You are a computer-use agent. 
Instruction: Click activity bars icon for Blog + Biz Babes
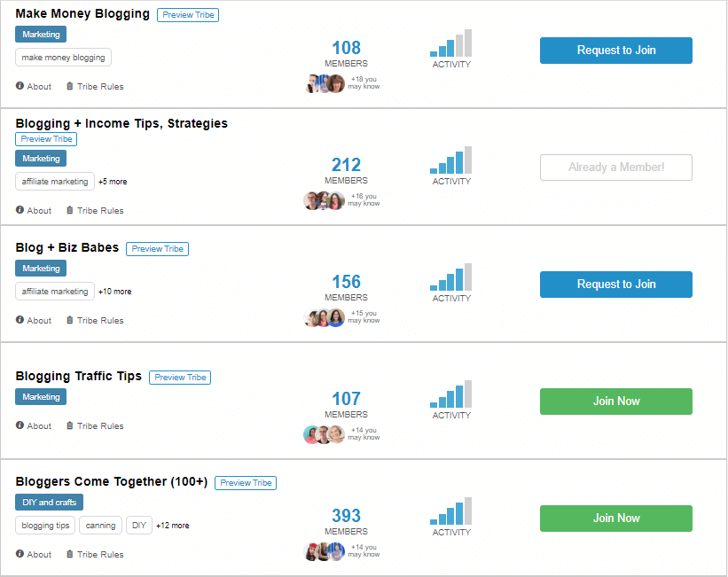(450, 277)
